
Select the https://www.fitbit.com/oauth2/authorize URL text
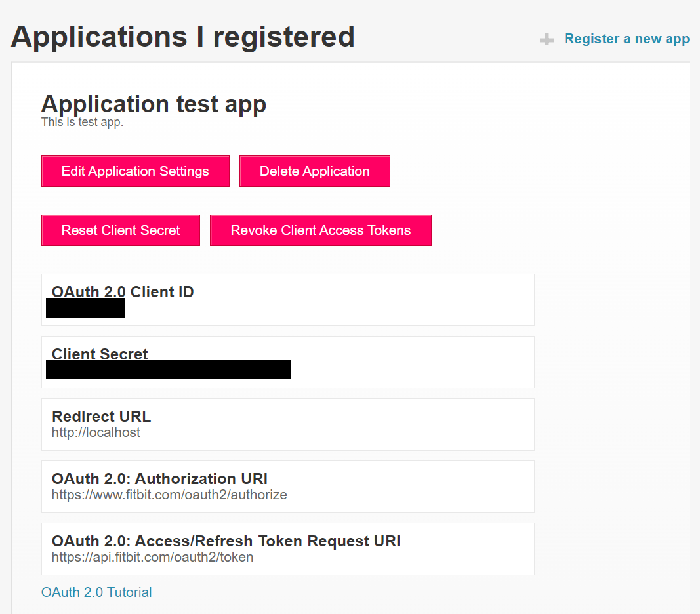pos(169,495)
